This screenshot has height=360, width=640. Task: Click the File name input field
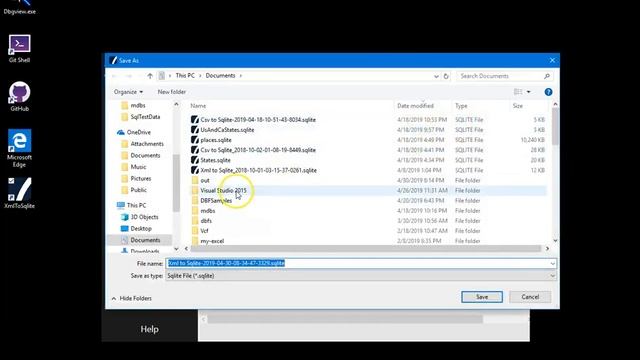[x=358, y=263]
